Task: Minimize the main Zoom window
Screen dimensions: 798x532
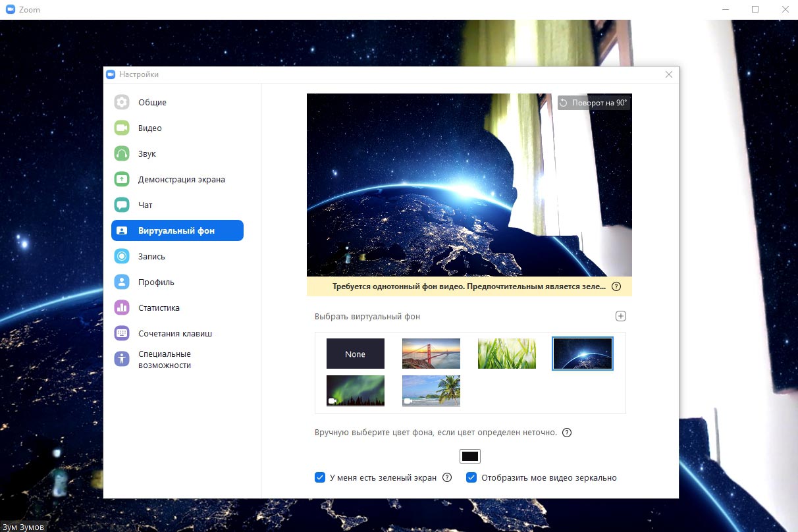Action: point(726,9)
